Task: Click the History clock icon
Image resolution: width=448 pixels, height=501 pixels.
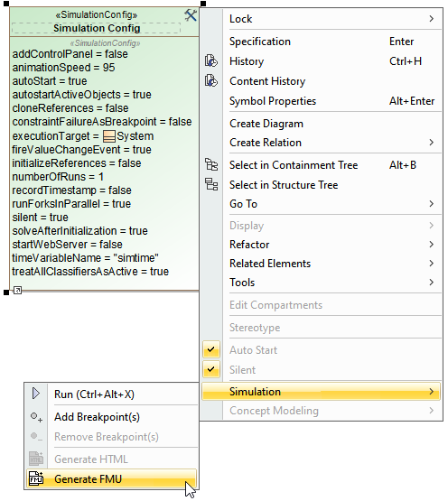Action: click(211, 60)
